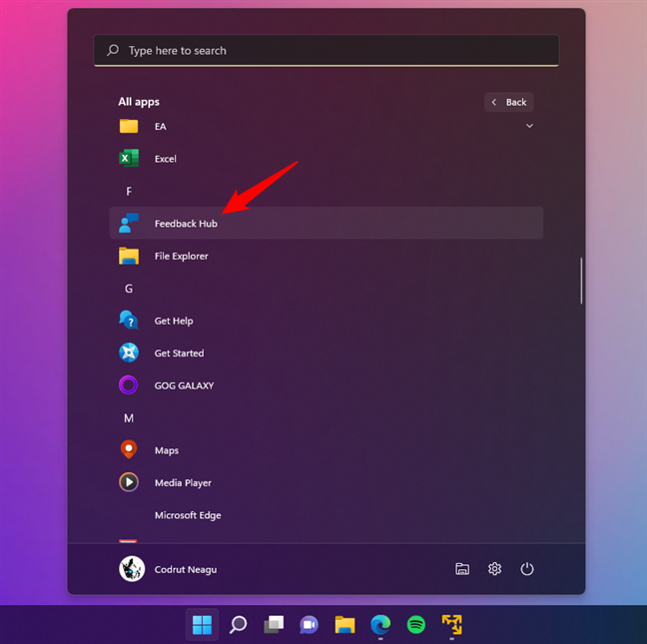
Task: Open Teams Chat in taskbar
Action: click(310, 625)
